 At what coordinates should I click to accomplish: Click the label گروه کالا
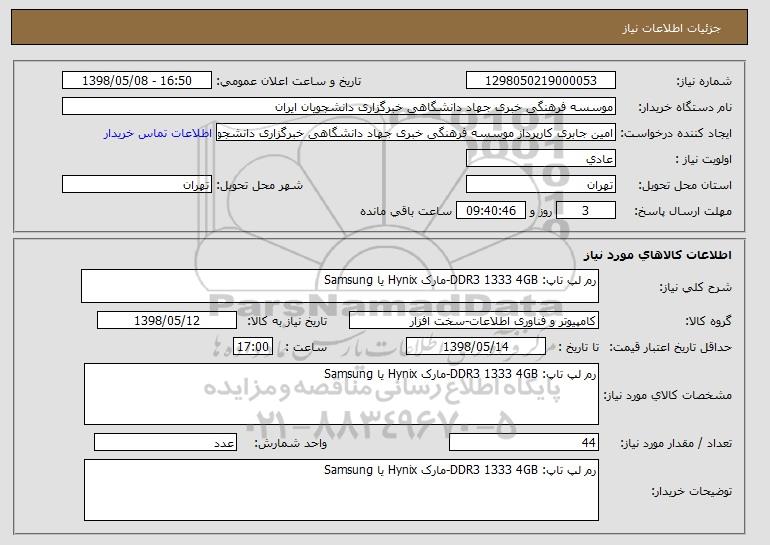coord(709,321)
